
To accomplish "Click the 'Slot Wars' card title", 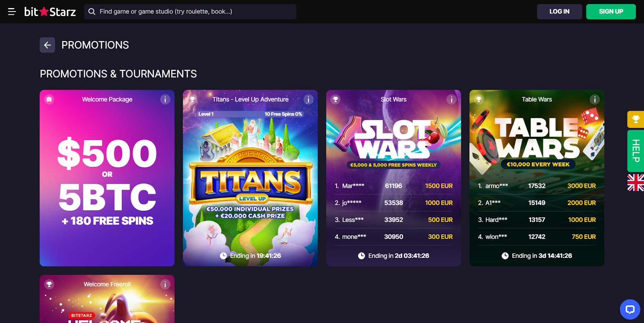I will coord(394,99).
